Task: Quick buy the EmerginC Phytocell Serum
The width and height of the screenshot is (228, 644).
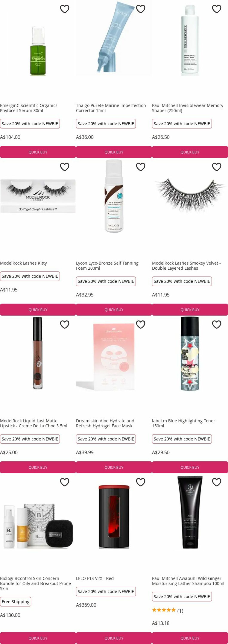Action: 38,152
